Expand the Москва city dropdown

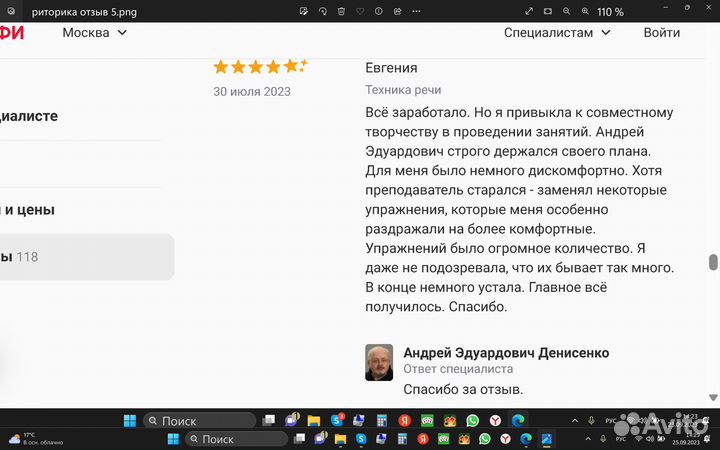point(95,32)
